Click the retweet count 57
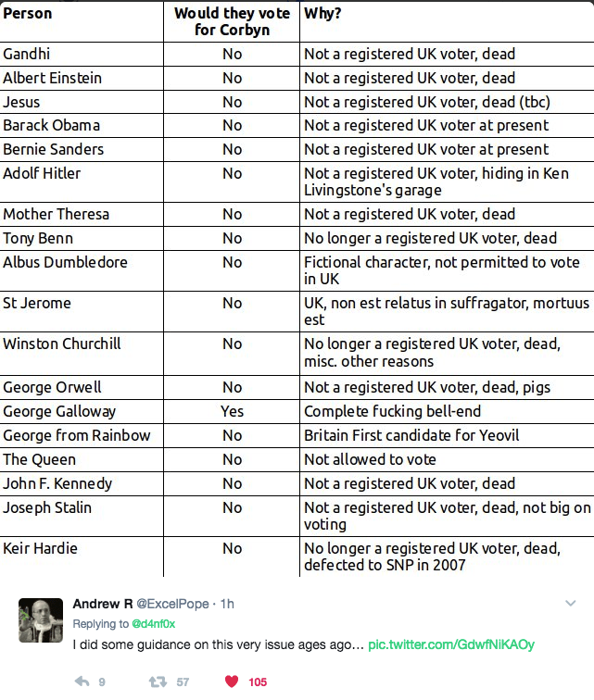Image resolution: width=594 pixels, height=700 pixels. point(183,681)
